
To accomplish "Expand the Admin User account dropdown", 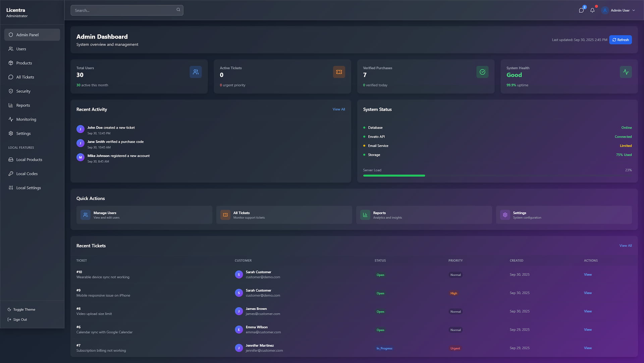I will point(618,10).
